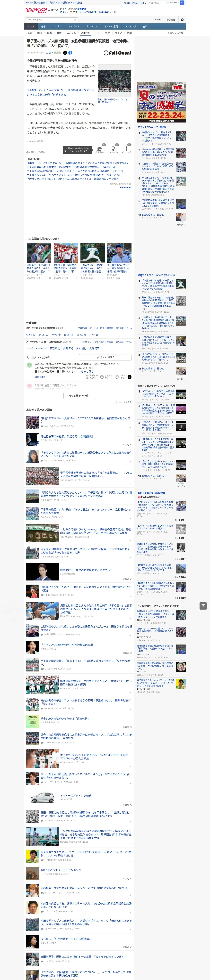This screenshot has height=980, width=210.
Task: Open the トップ navigation tab
Action: pos(31,27)
